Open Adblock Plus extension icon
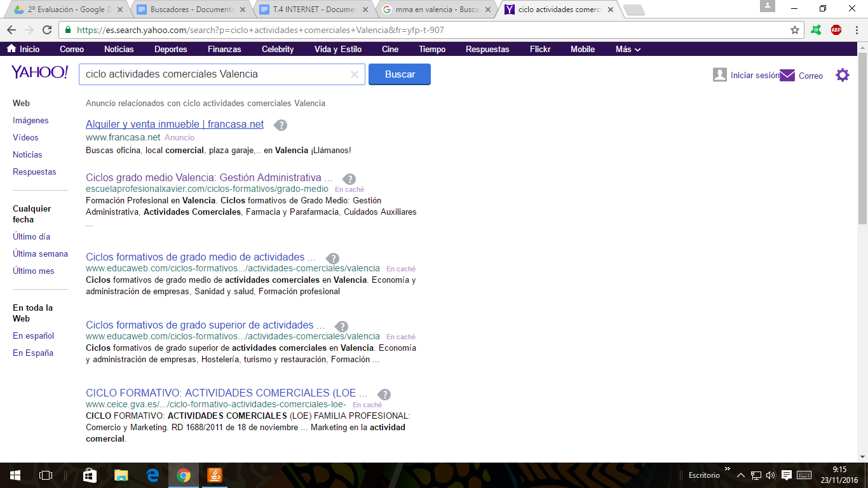 836,30
